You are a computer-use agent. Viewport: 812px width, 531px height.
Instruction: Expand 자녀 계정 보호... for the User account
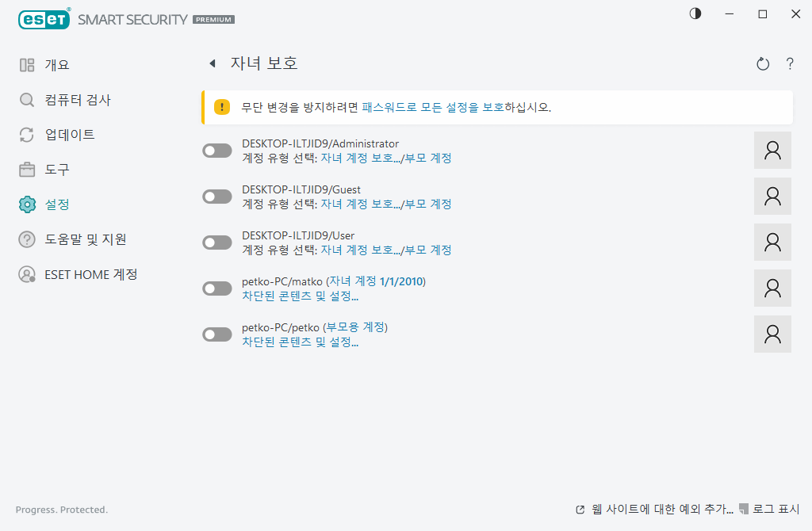pyautogui.click(x=357, y=250)
